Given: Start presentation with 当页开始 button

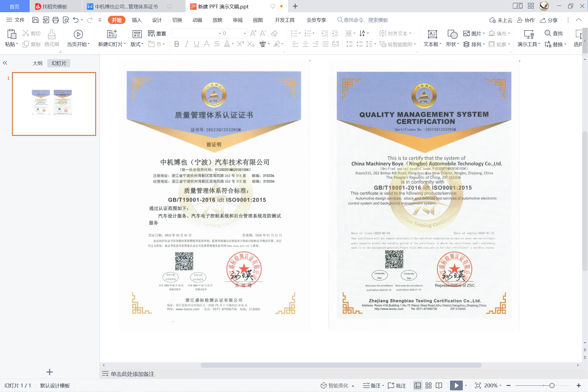Looking at the screenshot, I should point(78,38).
